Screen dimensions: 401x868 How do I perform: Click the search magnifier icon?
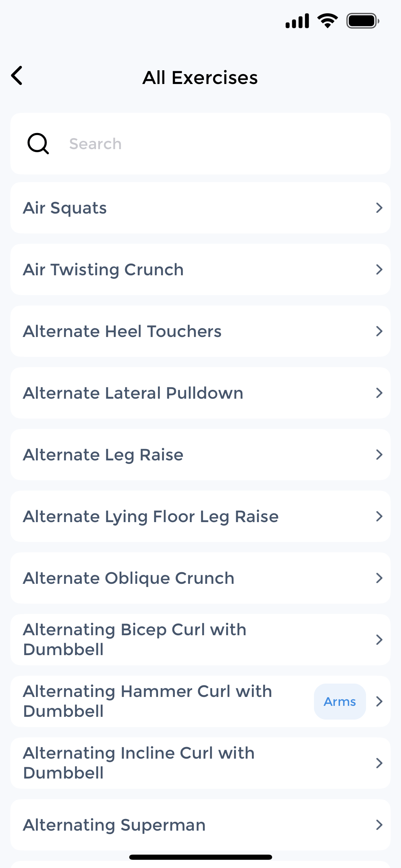coord(38,144)
